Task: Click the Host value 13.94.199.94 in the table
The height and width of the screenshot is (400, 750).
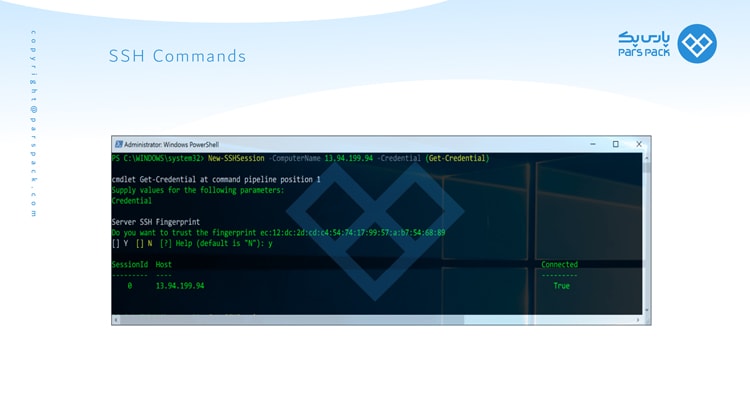Action: pos(180,286)
